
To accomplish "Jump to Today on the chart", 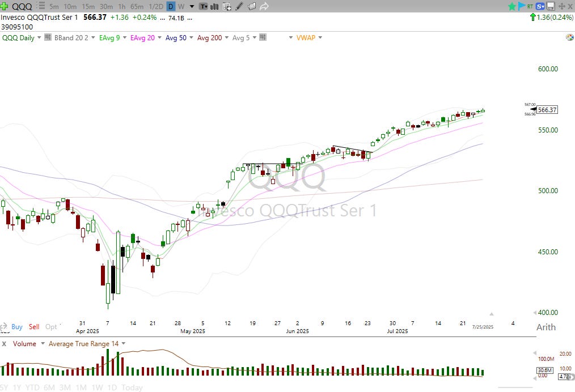I will tap(132, 387).
